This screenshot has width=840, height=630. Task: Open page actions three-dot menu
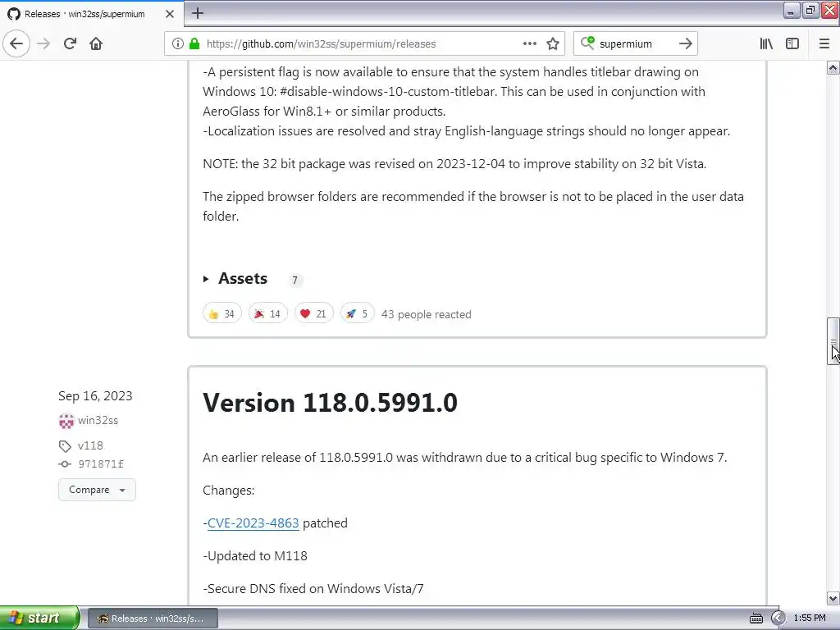point(529,43)
